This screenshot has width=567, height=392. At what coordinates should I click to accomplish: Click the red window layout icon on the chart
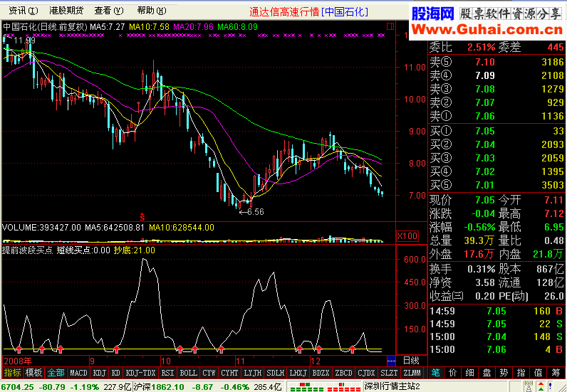click(x=390, y=26)
